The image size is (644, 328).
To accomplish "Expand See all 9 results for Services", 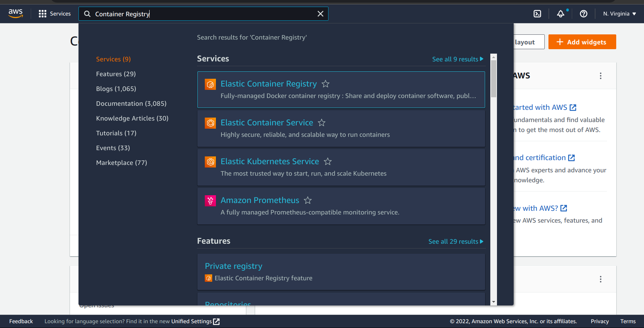I will (x=457, y=59).
